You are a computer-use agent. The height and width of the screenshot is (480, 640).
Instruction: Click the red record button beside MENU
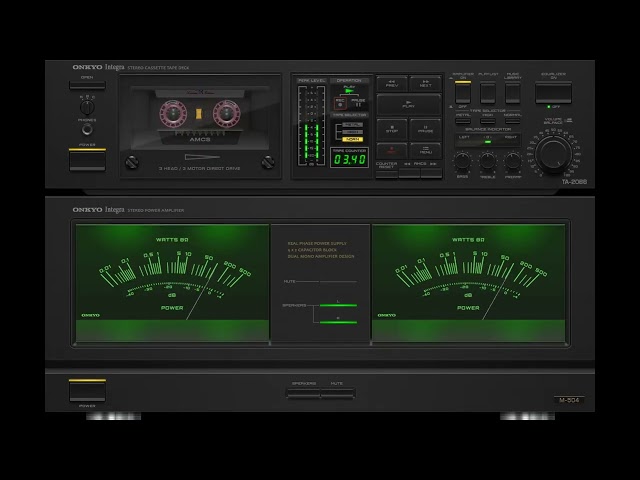coord(392,150)
